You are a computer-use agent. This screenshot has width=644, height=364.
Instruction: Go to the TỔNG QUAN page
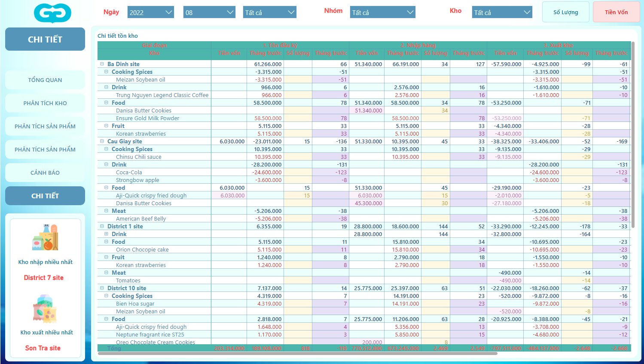coord(45,80)
